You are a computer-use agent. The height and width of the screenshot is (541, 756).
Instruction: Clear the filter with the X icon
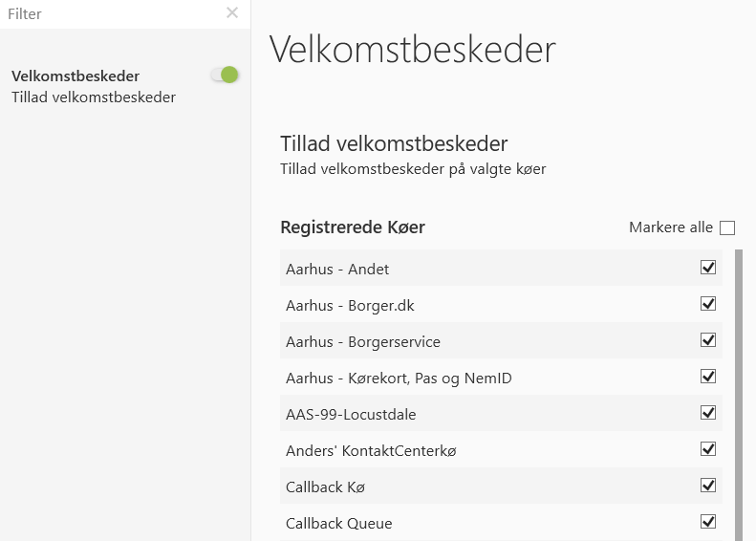click(x=232, y=13)
